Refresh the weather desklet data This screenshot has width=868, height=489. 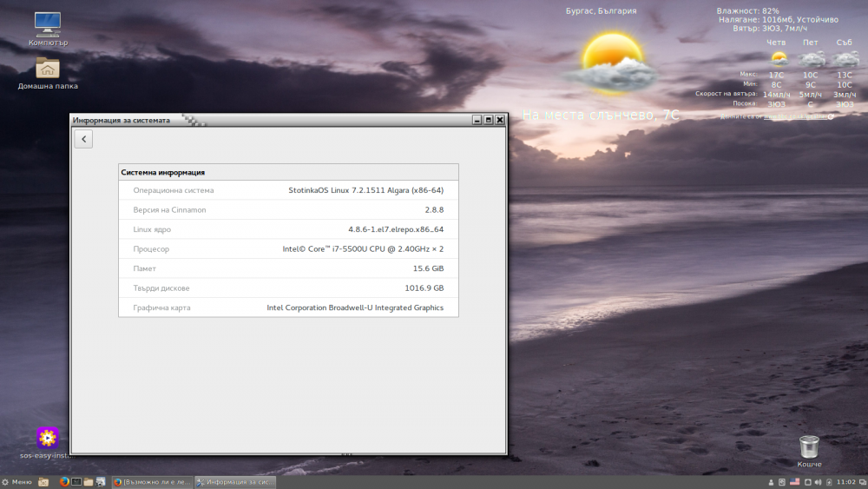click(x=831, y=117)
